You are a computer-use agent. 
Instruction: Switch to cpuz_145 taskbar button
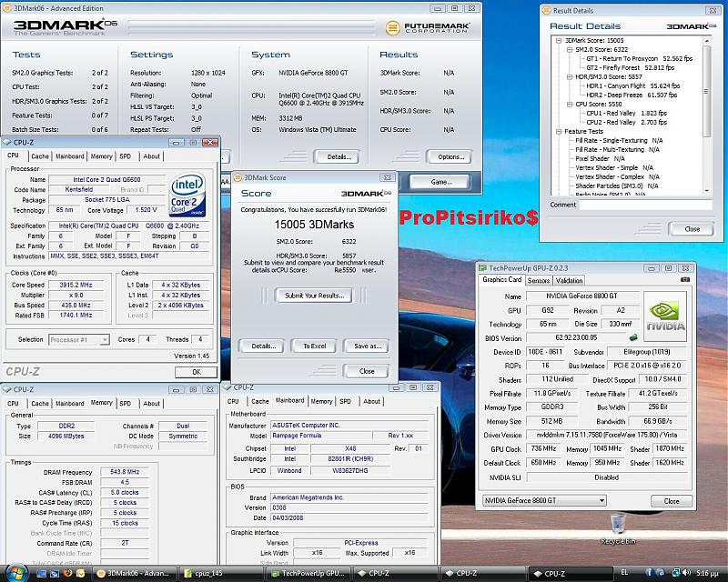point(221,573)
